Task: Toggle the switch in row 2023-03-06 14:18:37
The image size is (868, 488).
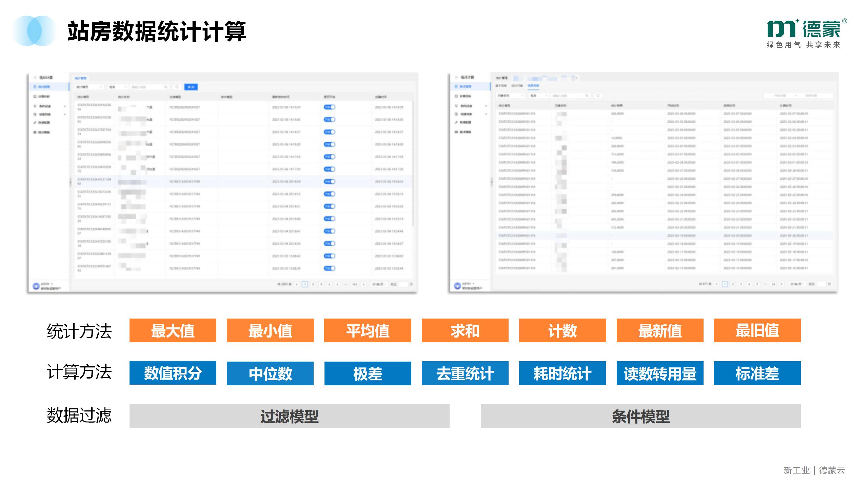Action: click(x=329, y=132)
